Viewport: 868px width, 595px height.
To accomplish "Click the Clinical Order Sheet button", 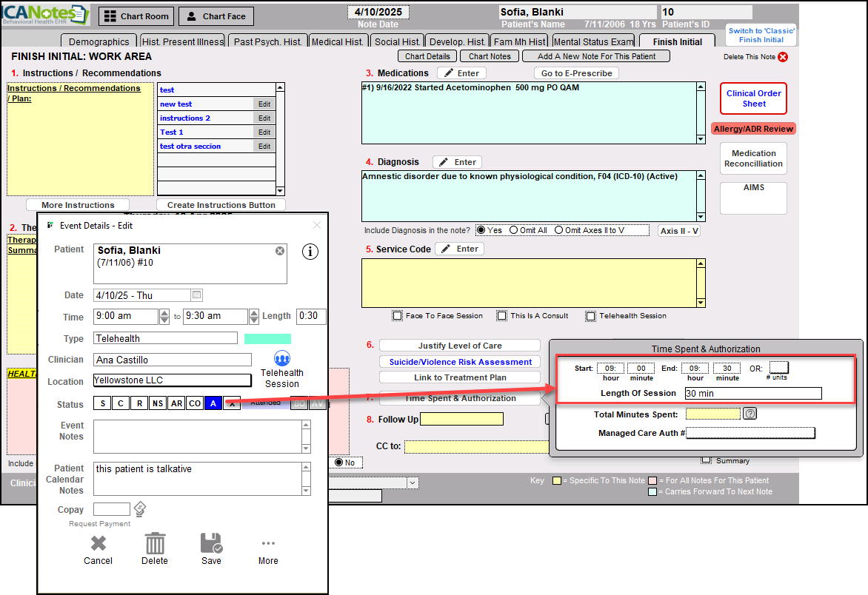I will pyautogui.click(x=753, y=98).
